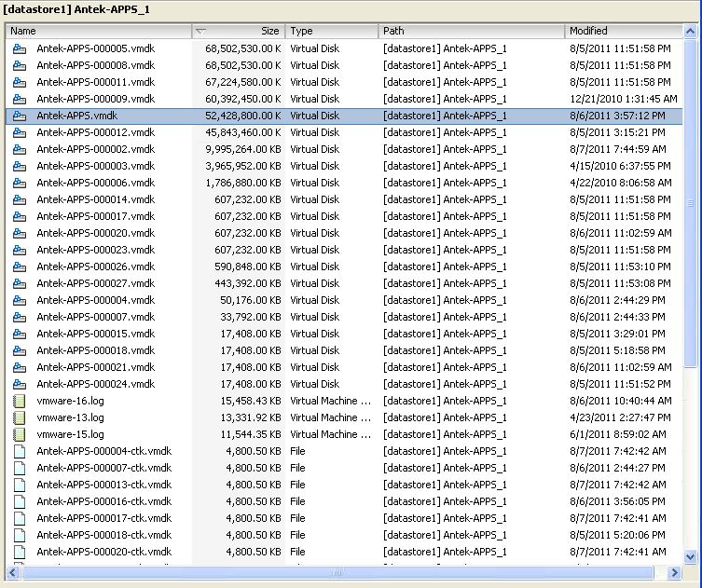This screenshot has width=702, height=588.
Task: Select file name Antek-APPS-000018.vmdk
Action: 96,350
